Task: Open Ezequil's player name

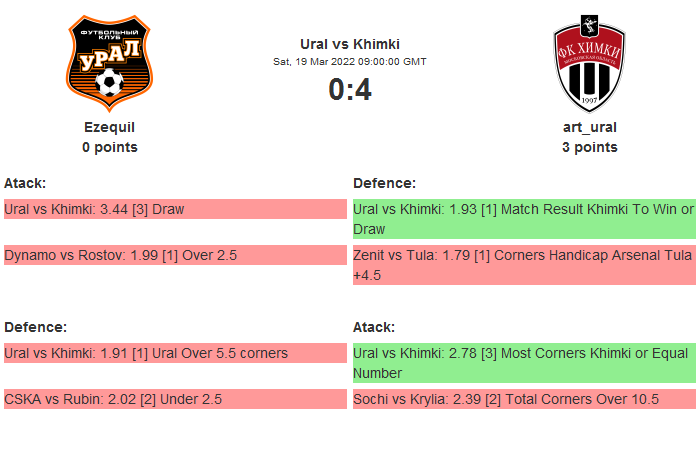Action: pyautogui.click(x=110, y=127)
